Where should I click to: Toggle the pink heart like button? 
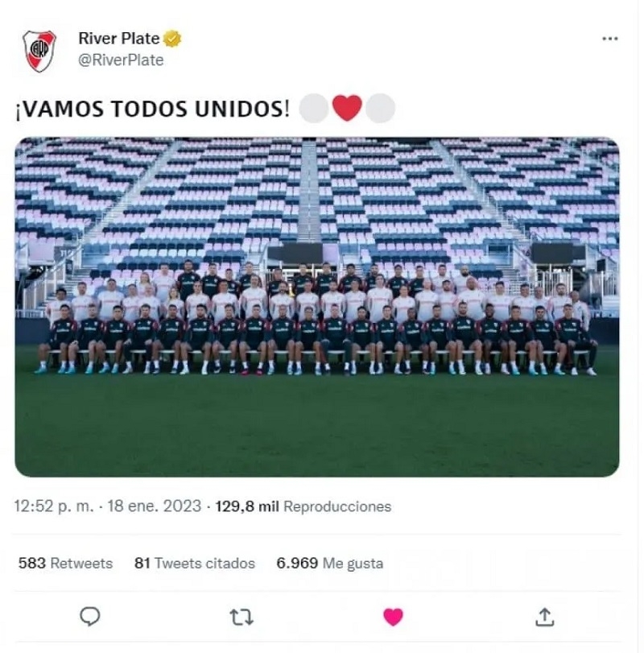[x=393, y=617]
